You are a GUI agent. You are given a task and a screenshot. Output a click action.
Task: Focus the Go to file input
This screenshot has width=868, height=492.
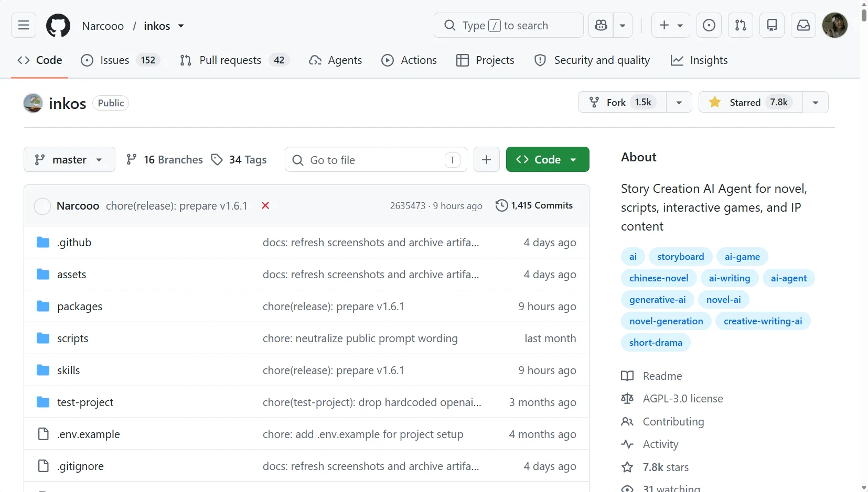tap(376, 159)
